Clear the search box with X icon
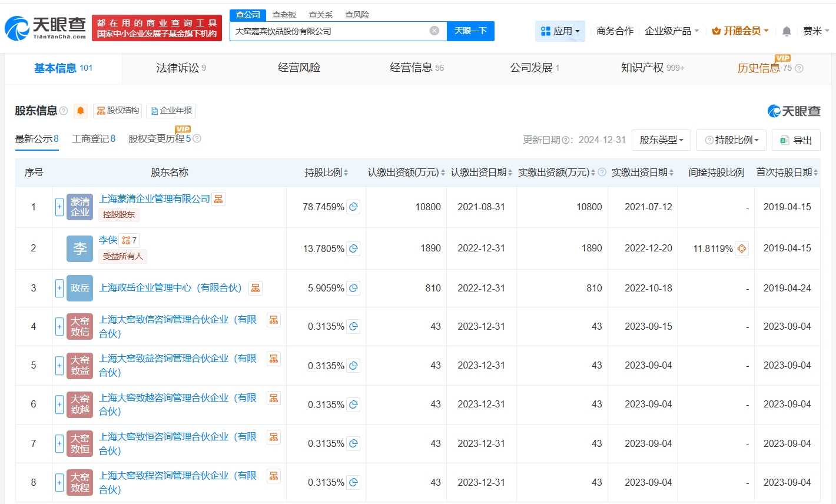The image size is (836, 504). 434,31
